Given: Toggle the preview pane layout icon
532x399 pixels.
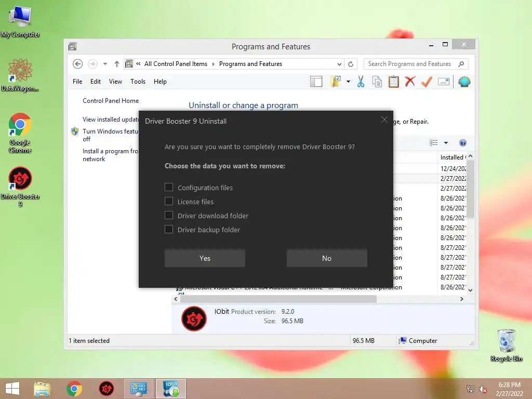Looking at the screenshot, I should click(x=316, y=82).
